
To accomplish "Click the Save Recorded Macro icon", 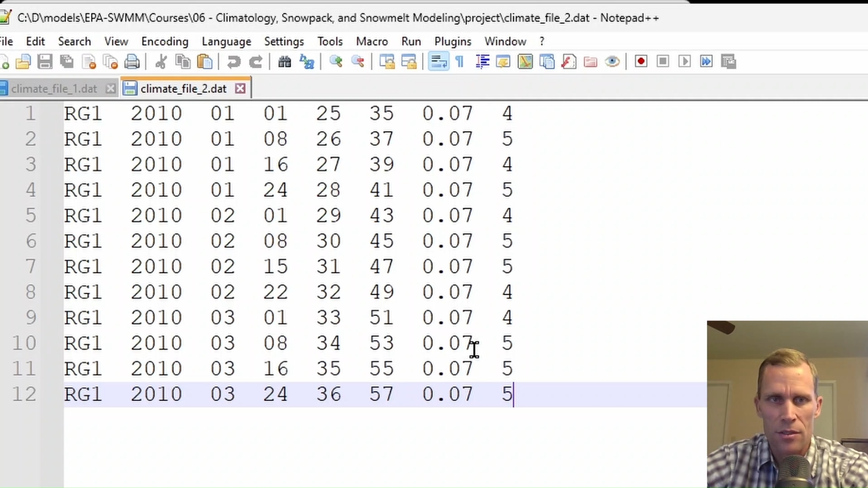I will pyautogui.click(x=728, y=62).
